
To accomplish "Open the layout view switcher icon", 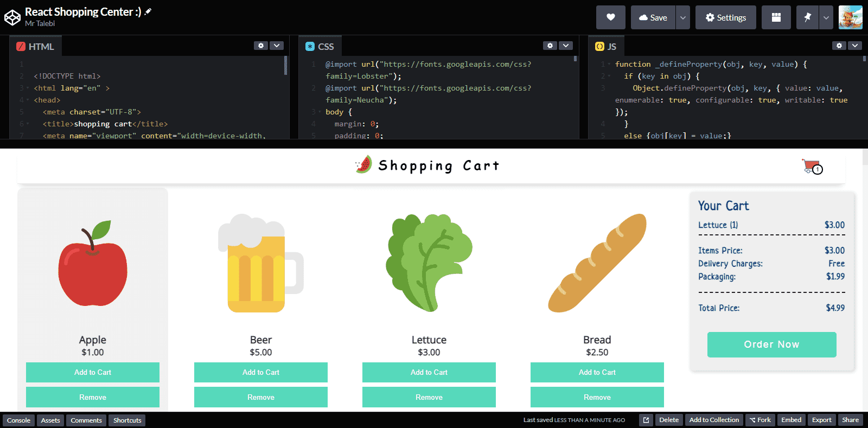I will pyautogui.click(x=776, y=17).
